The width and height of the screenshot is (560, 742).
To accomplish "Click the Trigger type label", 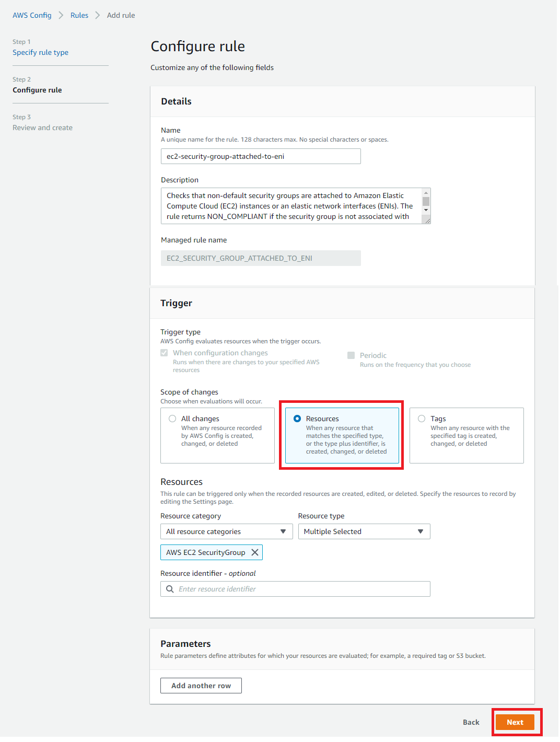I will [180, 332].
